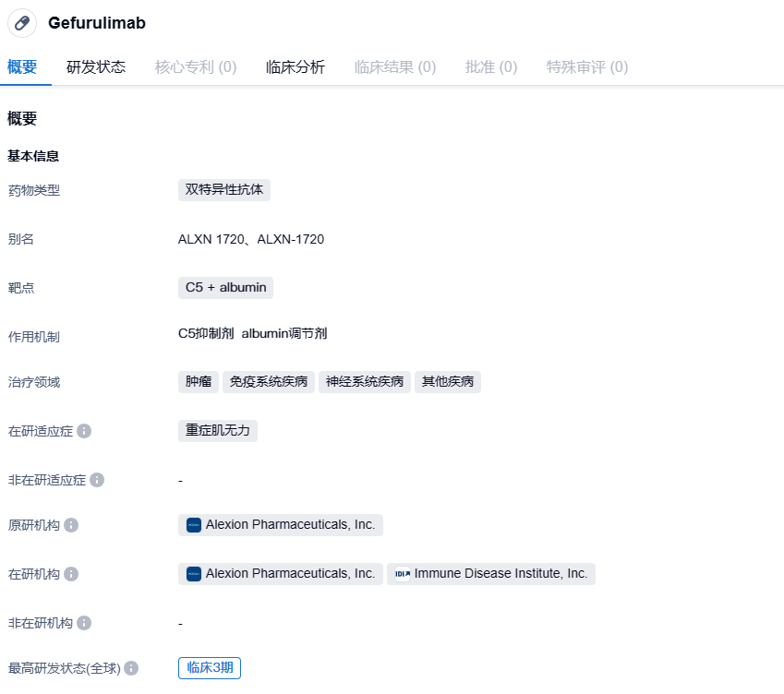The width and height of the screenshot is (784, 694).
Task: Open the 临床分析 tab
Action: (x=296, y=66)
